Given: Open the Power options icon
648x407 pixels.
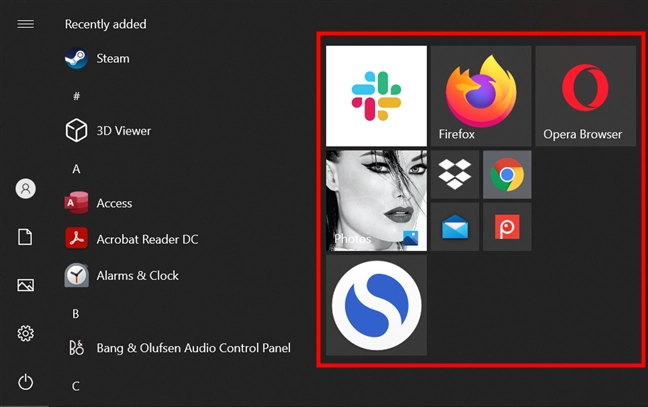Looking at the screenshot, I should (26, 382).
